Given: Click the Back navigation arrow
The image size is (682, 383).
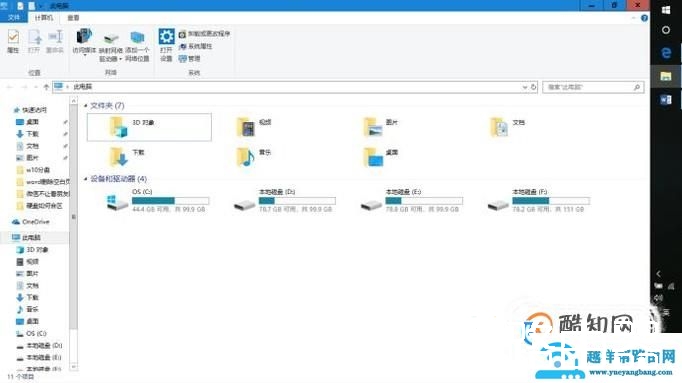Looking at the screenshot, I should pos(9,87).
